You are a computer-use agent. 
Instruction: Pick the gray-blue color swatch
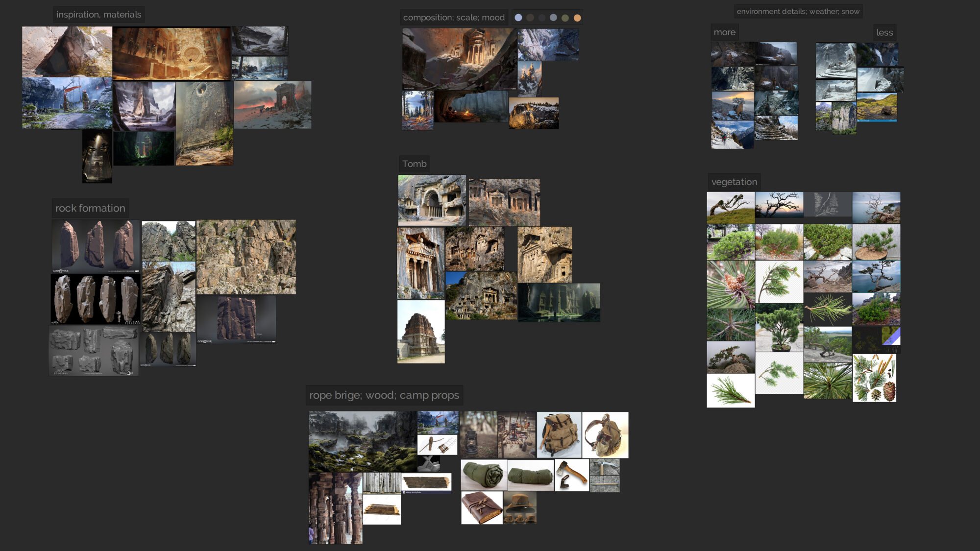(553, 18)
